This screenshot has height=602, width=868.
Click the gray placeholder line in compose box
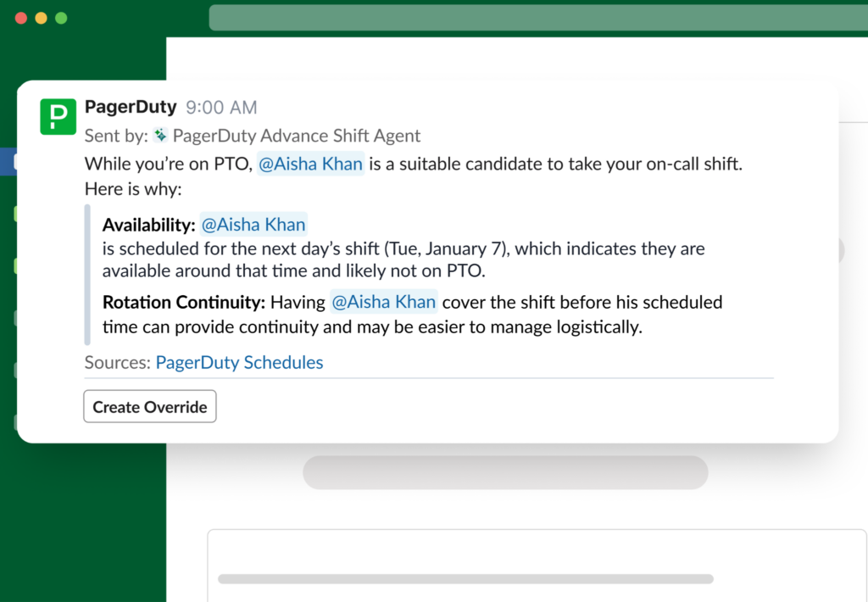(x=465, y=579)
